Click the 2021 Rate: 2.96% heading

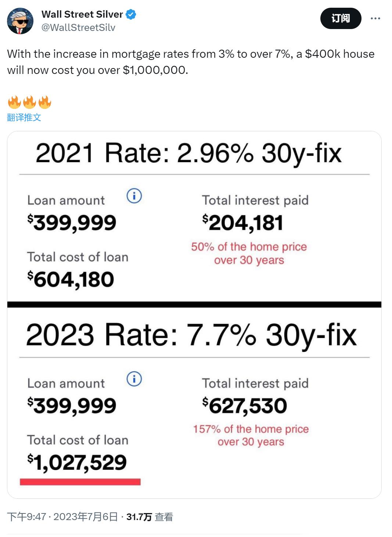[x=188, y=153]
